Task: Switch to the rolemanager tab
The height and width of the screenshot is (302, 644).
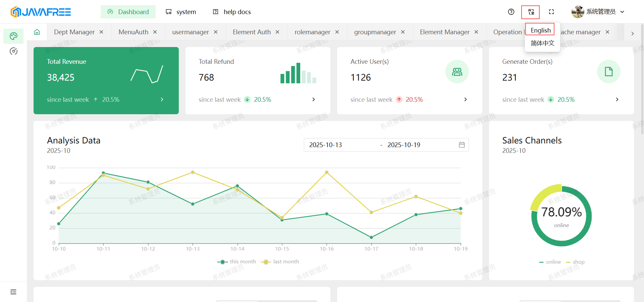Action: tap(312, 32)
